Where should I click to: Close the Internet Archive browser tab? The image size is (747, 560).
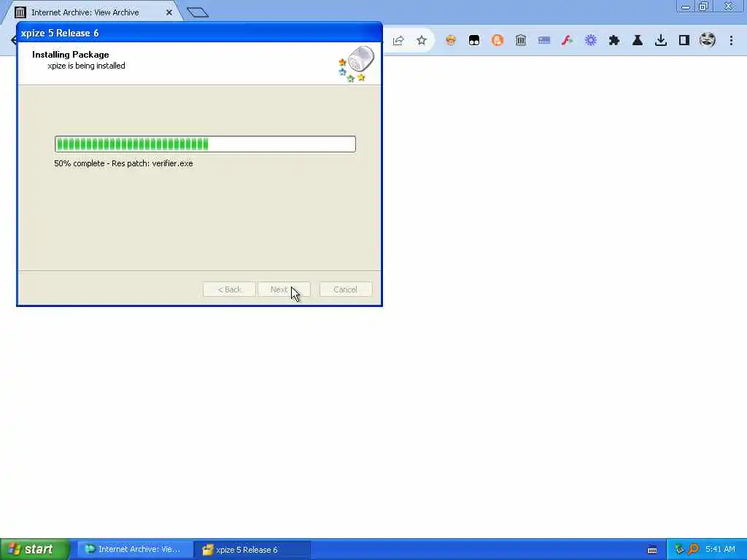coord(169,12)
